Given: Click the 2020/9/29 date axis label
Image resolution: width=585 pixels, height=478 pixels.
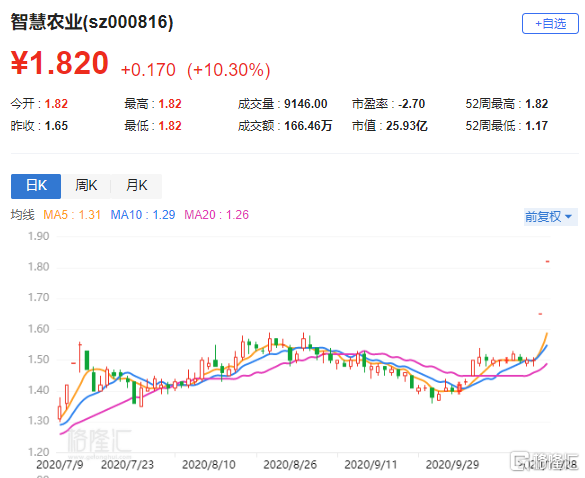Looking at the screenshot, I should (x=452, y=465).
